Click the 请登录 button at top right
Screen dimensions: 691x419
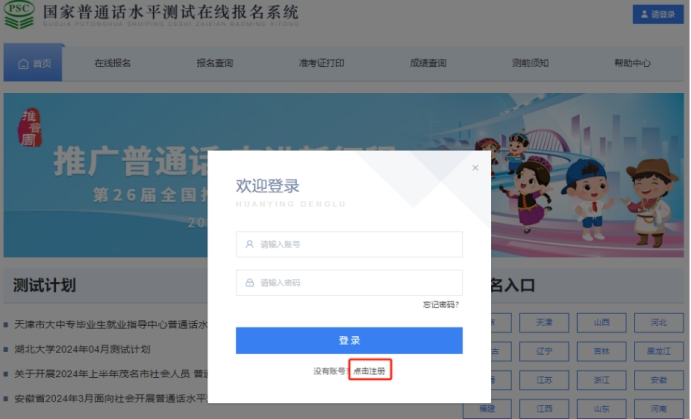(656, 15)
